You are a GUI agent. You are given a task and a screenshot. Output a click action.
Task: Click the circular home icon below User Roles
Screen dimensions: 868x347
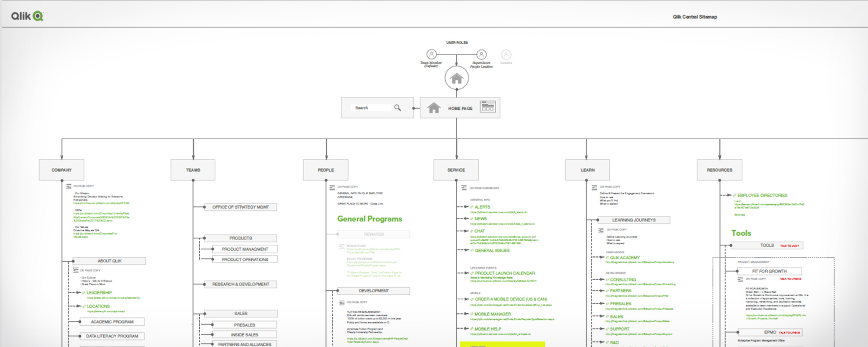click(457, 78)
